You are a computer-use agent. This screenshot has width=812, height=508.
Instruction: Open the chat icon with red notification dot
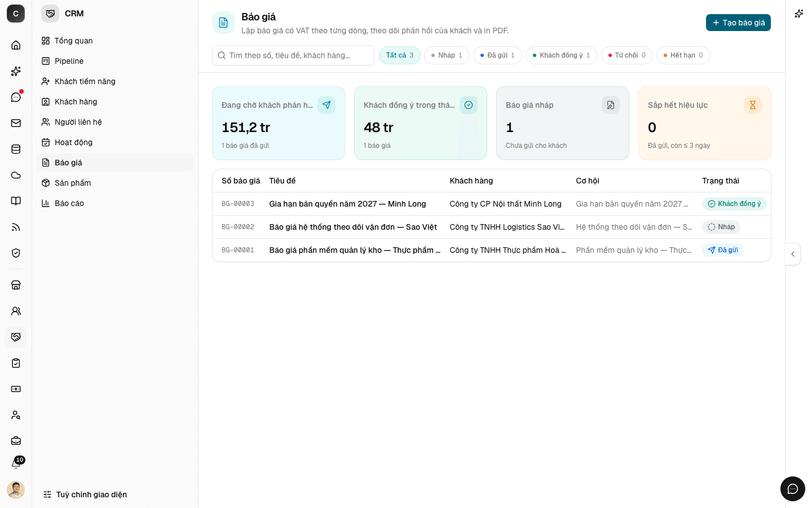(x=16, y=97)
